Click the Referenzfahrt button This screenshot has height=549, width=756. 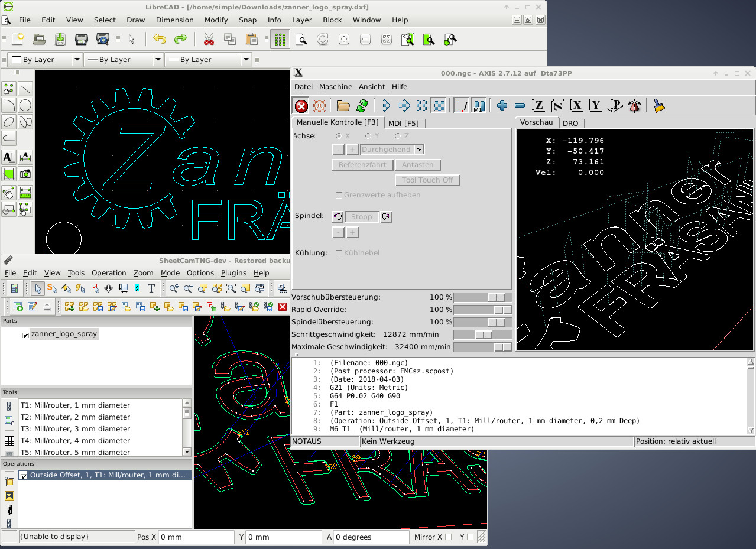point(362,165)
